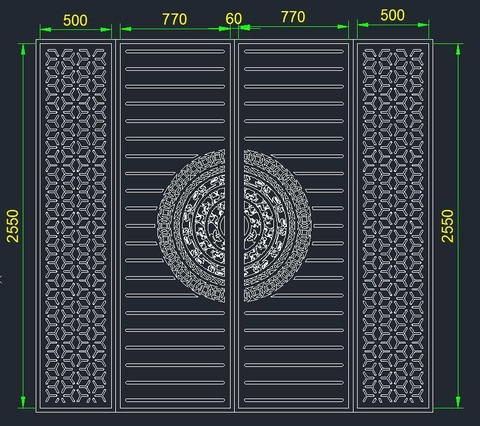Click the right geometric lattice panel
Viewport: 480px width, 426px height.
click(x=393, y=226)
